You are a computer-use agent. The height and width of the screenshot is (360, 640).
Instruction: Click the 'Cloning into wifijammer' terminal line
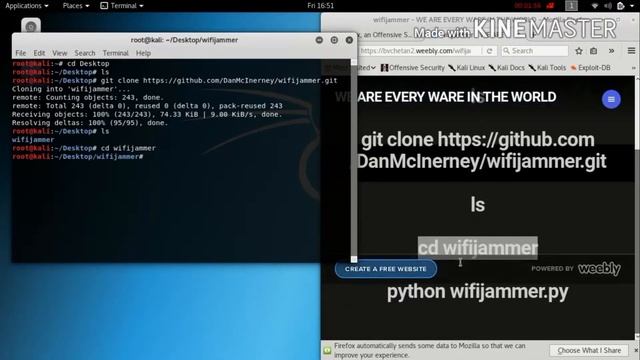coord(71,89)
